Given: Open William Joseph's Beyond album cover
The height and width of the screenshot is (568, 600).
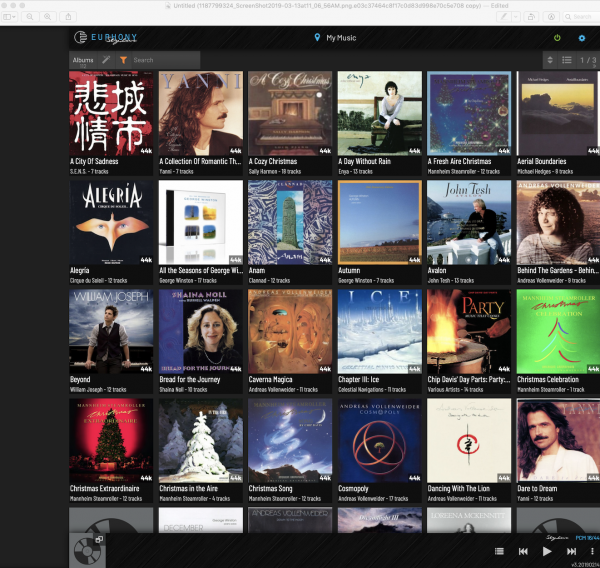Looking at the screenshot, I should click(111, 331).
